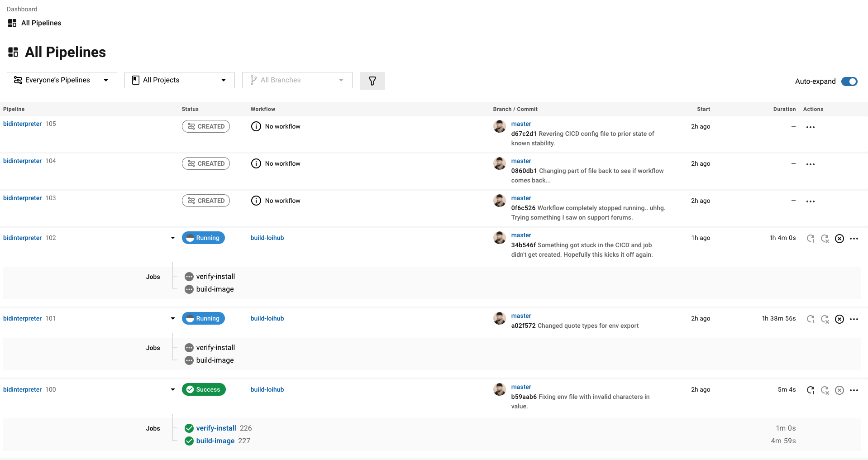The width and height of the screenshot is (868, 460).
Task: Click the CREATED status badge of pipeline 105
Action: [206, 126]
